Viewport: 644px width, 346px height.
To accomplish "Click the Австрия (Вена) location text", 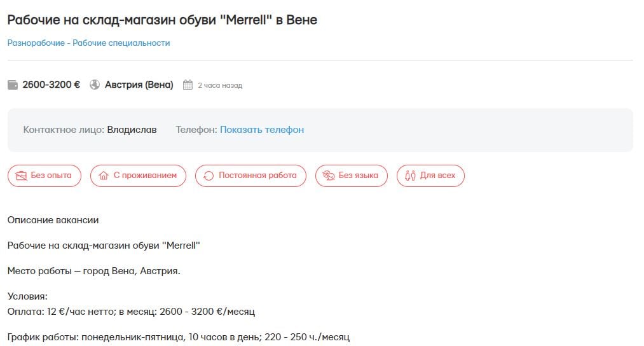I will click(x=139, y=85).
